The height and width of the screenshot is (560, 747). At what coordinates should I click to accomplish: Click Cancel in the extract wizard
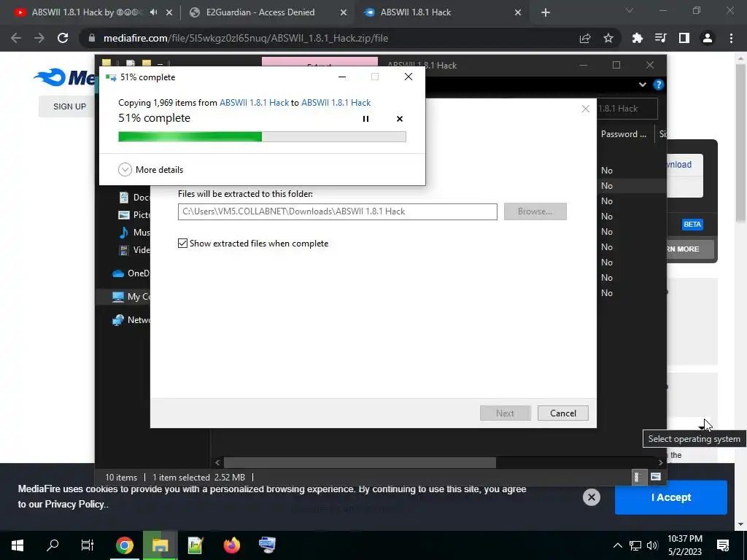(563, 413)
